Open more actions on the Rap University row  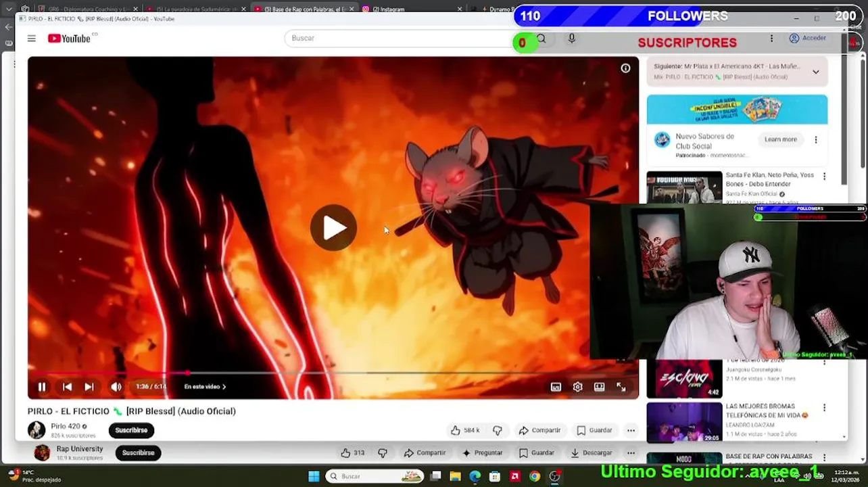click(631, 453)
